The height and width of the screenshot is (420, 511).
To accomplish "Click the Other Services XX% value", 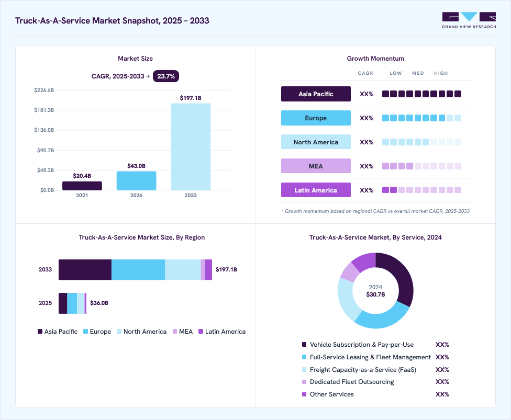I will click(x=442, y=394).
